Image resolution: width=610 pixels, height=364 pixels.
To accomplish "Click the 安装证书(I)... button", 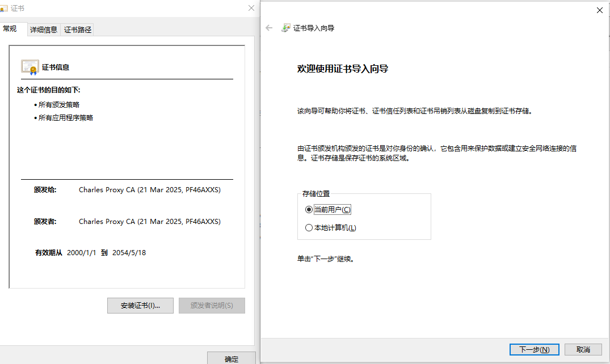I will click(140, 306).
